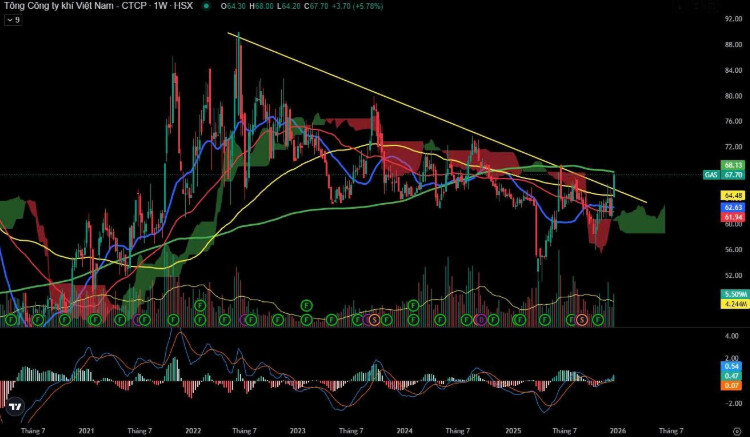Click the purple D dividend marker before 2025
Viewport: 750px width, 437px height.
[x=481, y=319]
